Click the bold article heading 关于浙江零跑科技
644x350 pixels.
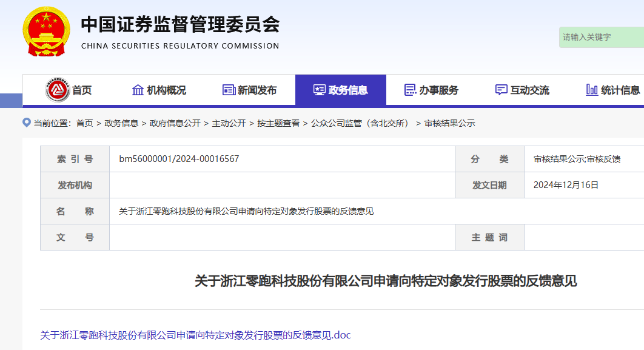click(386, 281)
